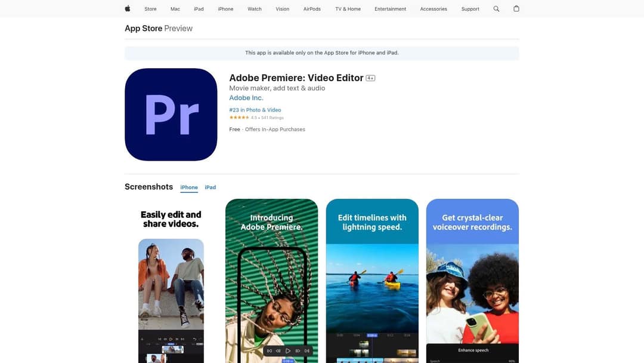Click the 541 Ratings count text

click(273, 118)
